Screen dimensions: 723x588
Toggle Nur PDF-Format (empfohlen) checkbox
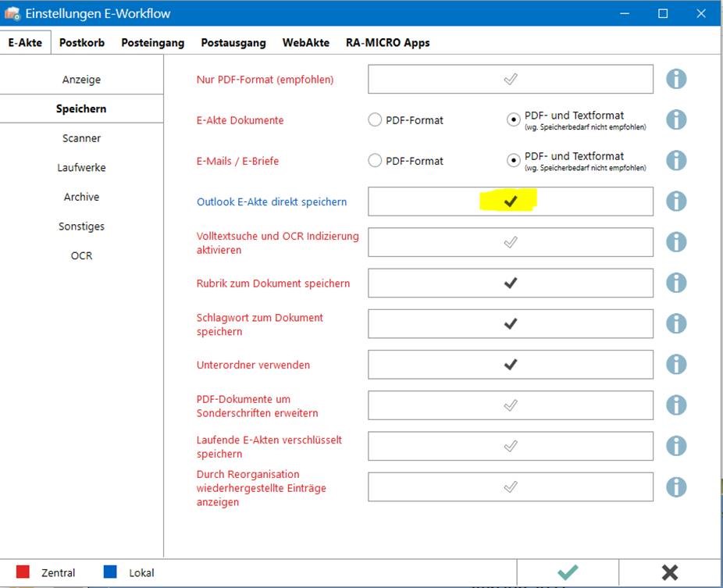coord(511,79)
